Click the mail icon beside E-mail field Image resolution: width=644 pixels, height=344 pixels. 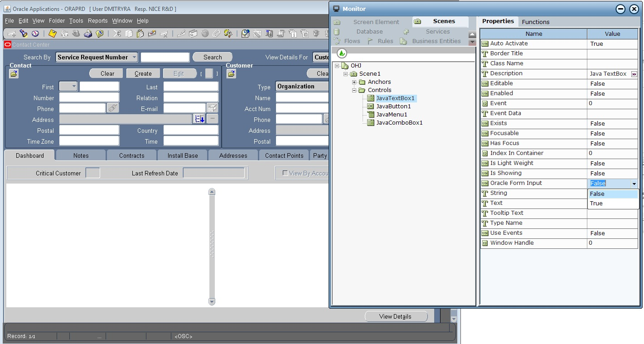pos(212,108)
